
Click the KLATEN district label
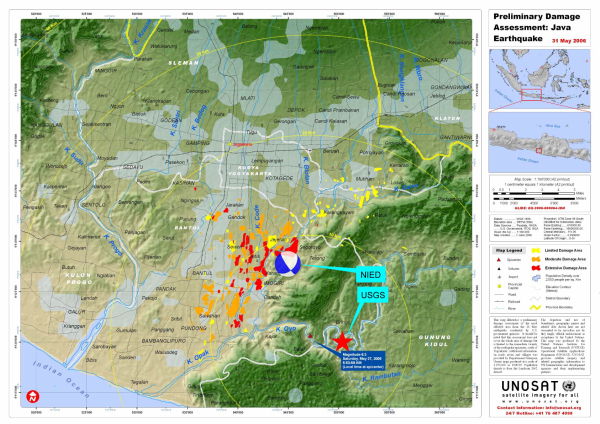(x=447, y=119)
